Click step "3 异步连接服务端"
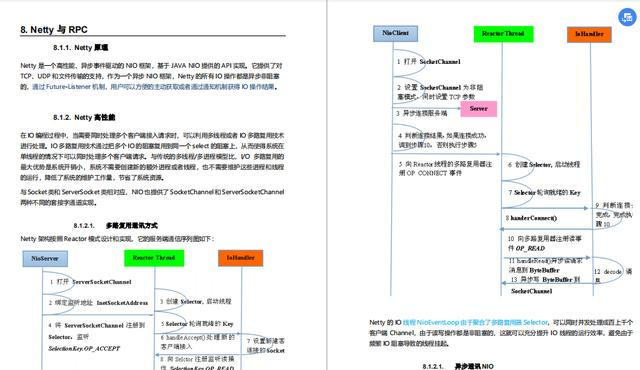 422,113
